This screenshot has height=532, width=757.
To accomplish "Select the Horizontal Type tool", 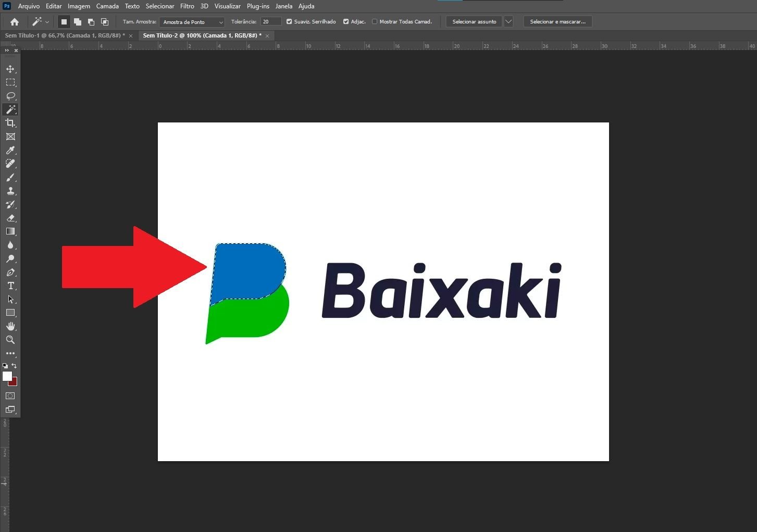I will tap(10, 286).
